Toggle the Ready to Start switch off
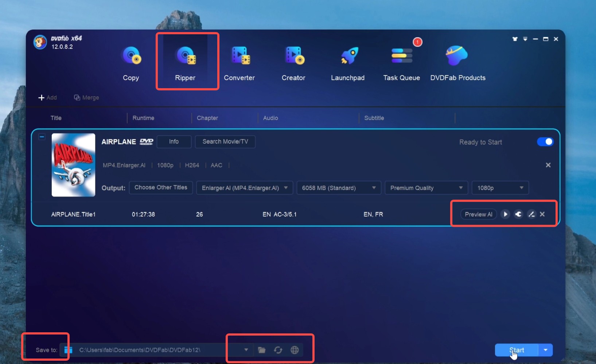 point(545,142)
